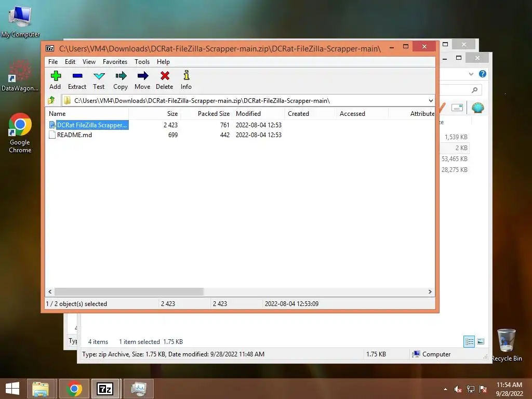Open the View menu
532x399 pixels.
tap(89, 62)
